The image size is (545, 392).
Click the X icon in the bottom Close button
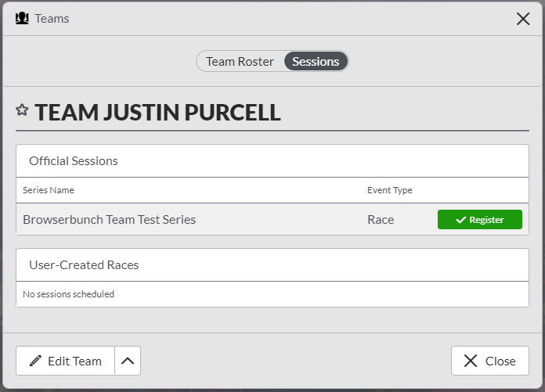(471, 361)
